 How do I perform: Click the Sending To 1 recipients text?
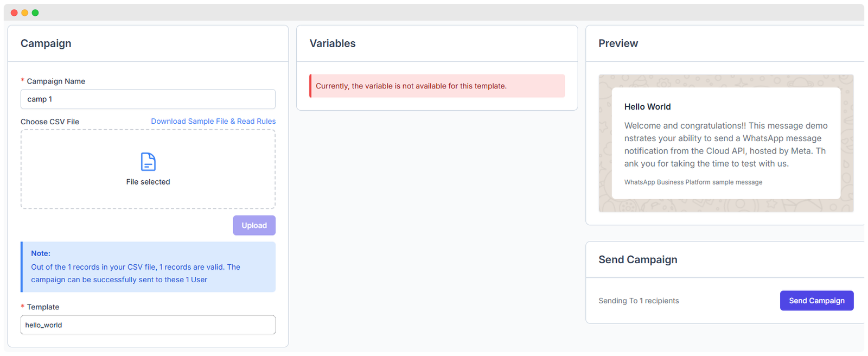pyautogui.click(x=639, y=300)
